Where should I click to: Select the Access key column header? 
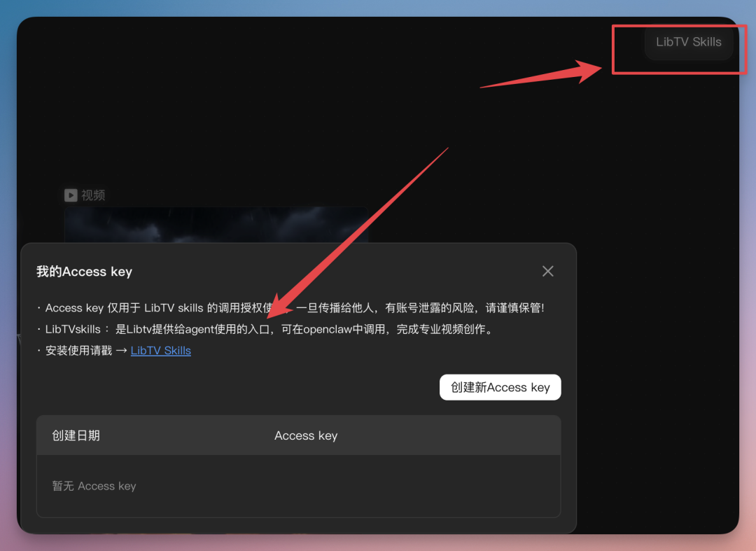pyautogui.click(x=306, y=435)
